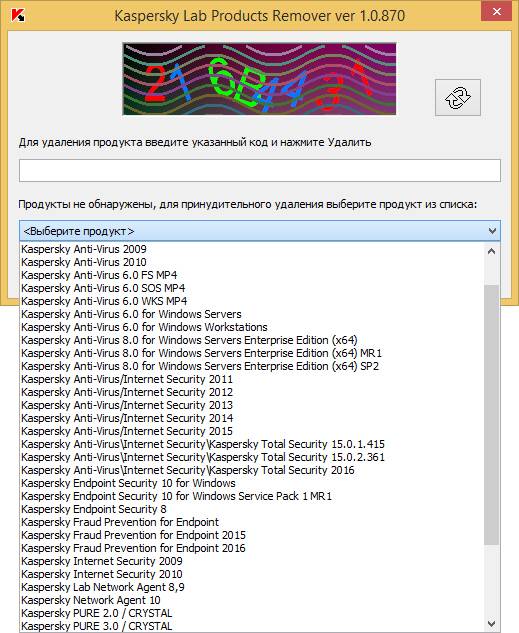Click the Kaspersky logo in title bar
Screen dimensions: 519x633
(x=18, y=15)
